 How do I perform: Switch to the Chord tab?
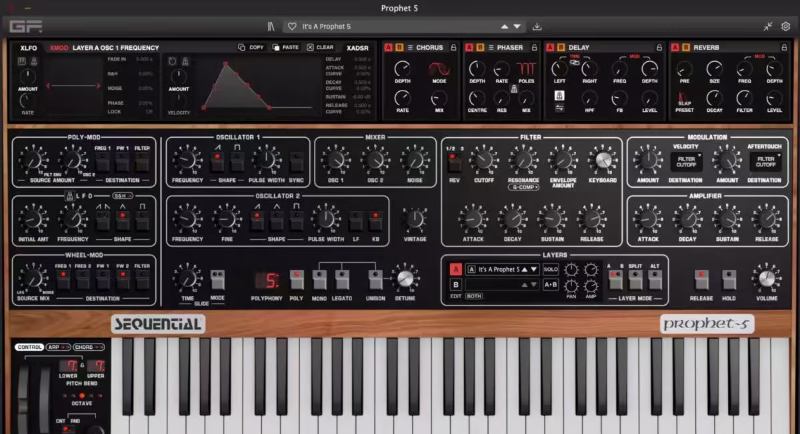pos(89,347)
